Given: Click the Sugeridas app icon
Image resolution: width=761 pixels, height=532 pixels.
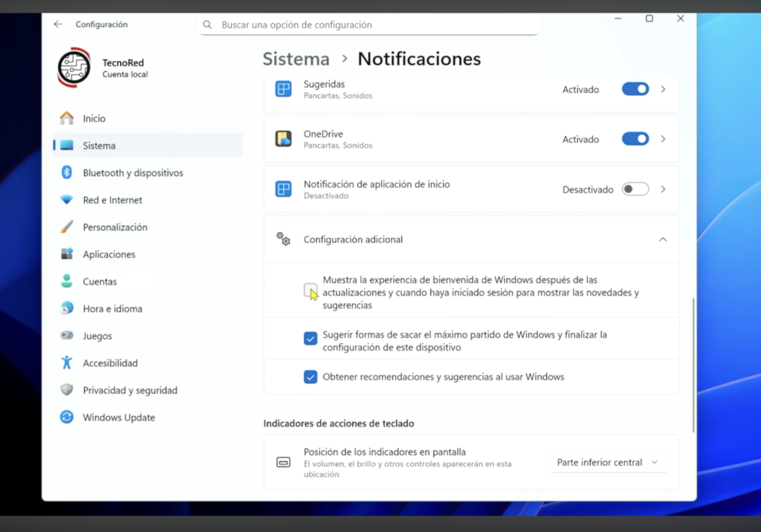Looking at the screenshot, I should [283, 89].
